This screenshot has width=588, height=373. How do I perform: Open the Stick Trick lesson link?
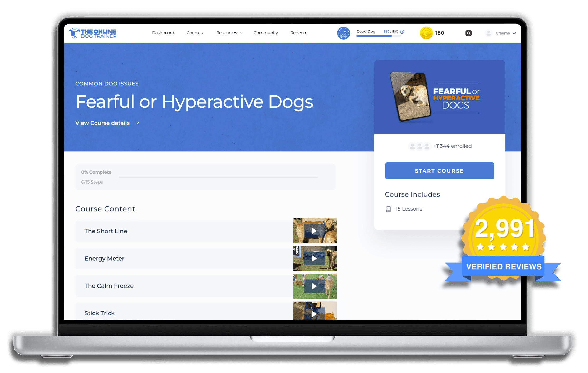(x=100, y=313)
